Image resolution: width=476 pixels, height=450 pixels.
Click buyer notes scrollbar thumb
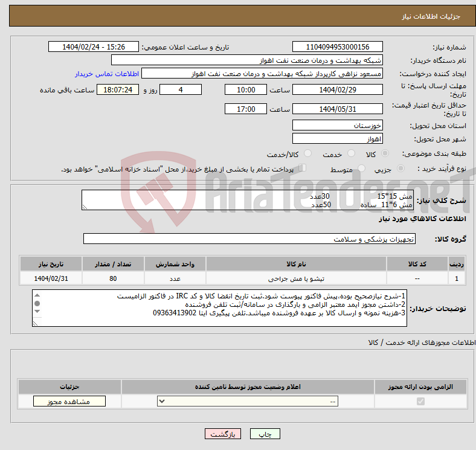37,303
